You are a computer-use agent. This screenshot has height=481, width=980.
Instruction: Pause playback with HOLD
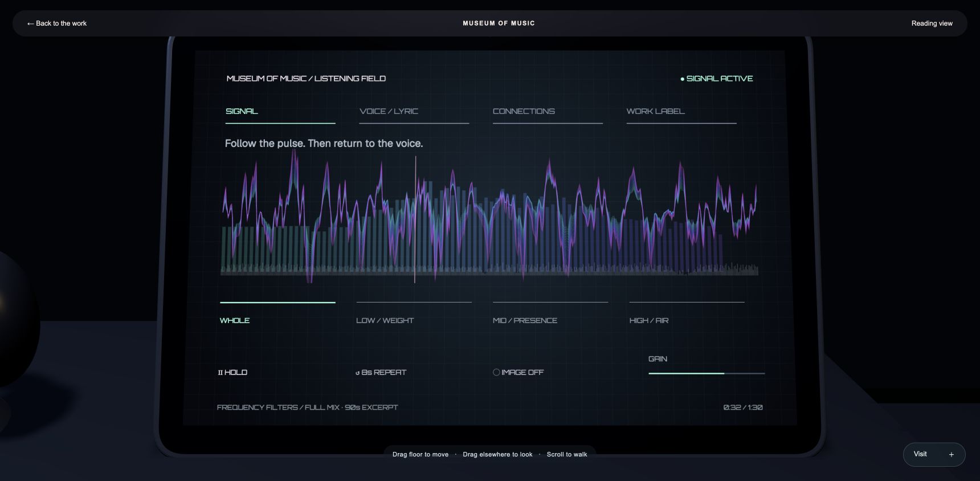coord(232,372)
